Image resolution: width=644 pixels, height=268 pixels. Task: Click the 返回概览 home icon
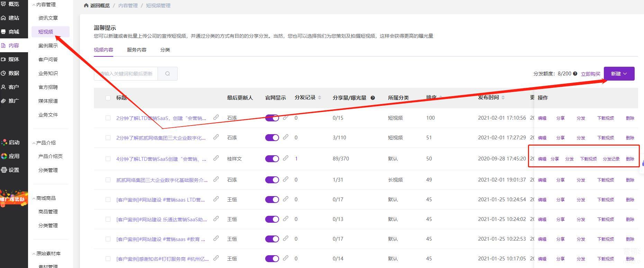pos(86,6)
